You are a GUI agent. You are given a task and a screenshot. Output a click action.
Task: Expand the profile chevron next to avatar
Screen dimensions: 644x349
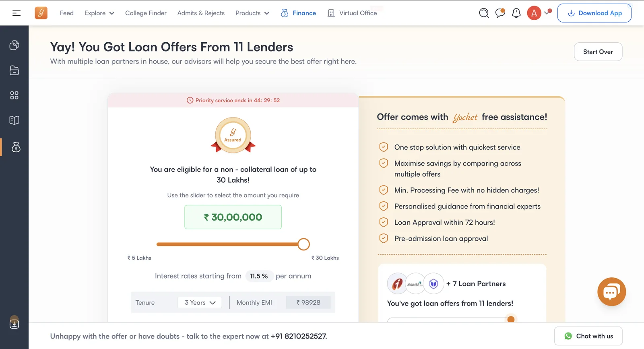click(546, 13)
